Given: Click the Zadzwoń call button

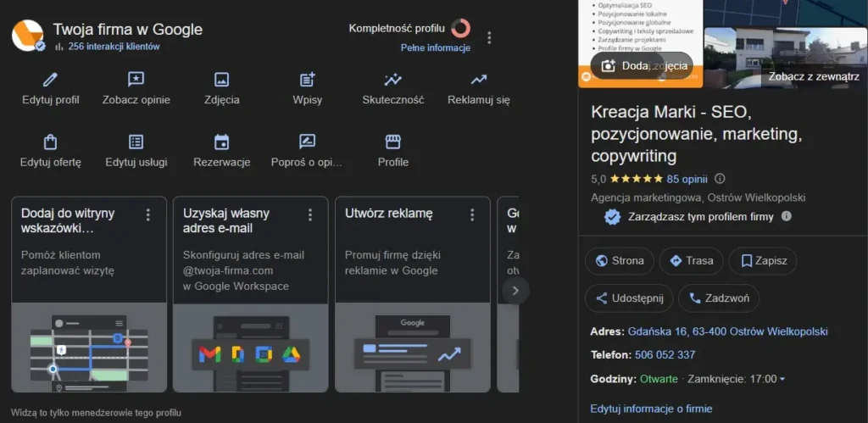Looking at the screenshot, I should point(719,298).
